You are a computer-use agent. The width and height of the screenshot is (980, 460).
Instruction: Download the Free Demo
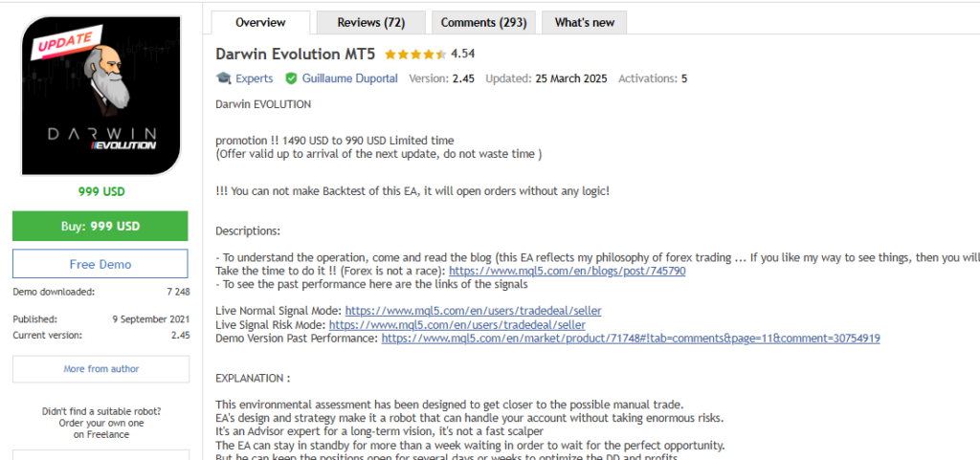[100, 264]
